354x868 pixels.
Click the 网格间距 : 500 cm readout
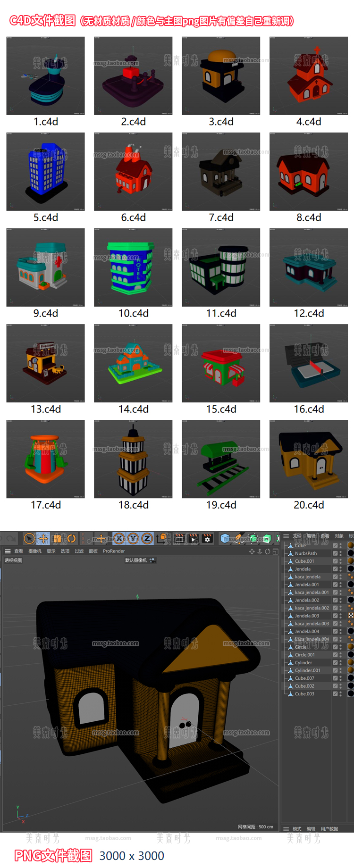(x=255, y=827)
